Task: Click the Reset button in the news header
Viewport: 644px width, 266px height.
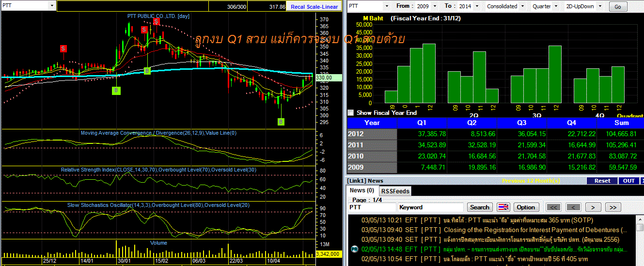Action: 602,180
